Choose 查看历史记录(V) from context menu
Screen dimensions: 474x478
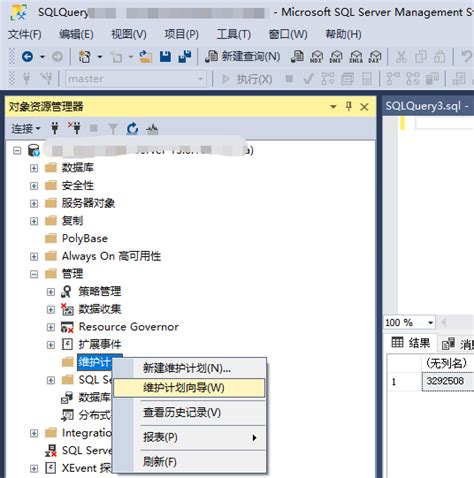click(x=189, y=413)
